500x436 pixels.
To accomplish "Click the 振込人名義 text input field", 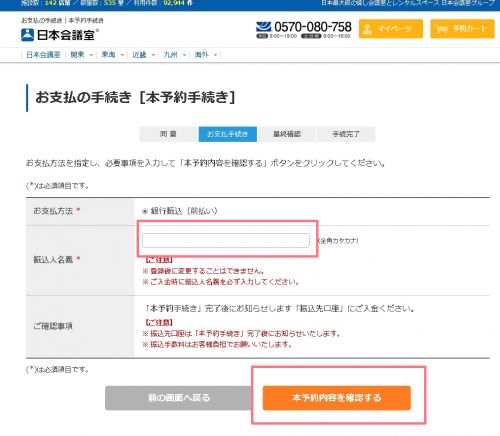I will (226, 240).
